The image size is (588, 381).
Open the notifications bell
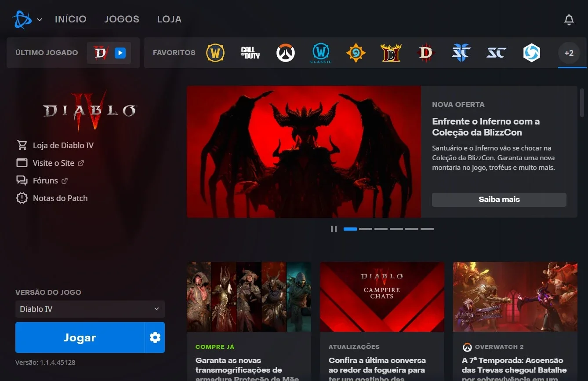pyautogui.click(x=569, y=20)
